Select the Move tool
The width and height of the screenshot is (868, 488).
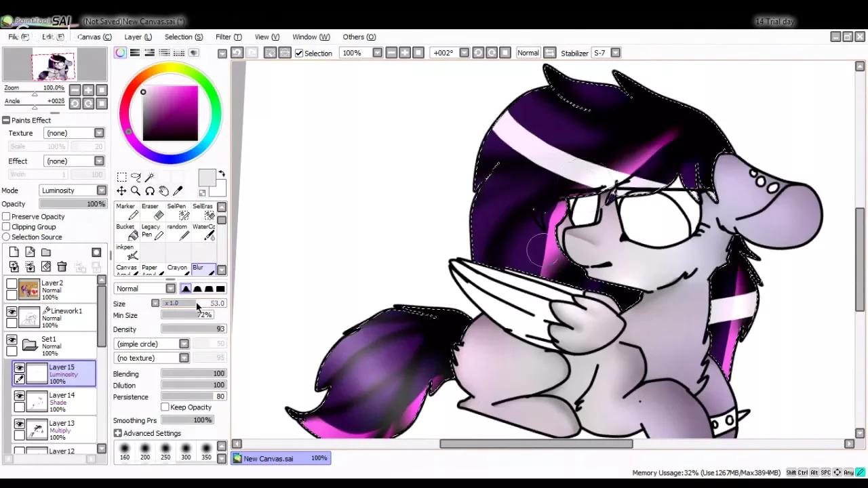tap(121, 191)
